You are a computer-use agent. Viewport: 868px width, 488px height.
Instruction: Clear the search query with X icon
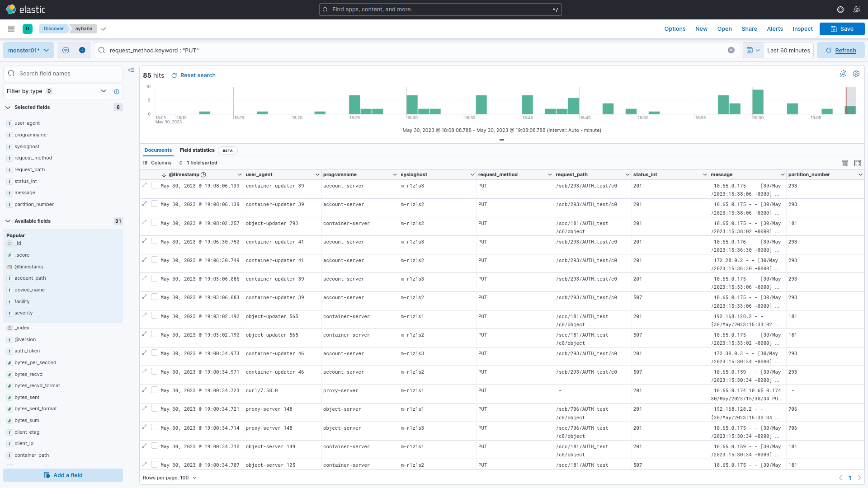coord(731,50)
